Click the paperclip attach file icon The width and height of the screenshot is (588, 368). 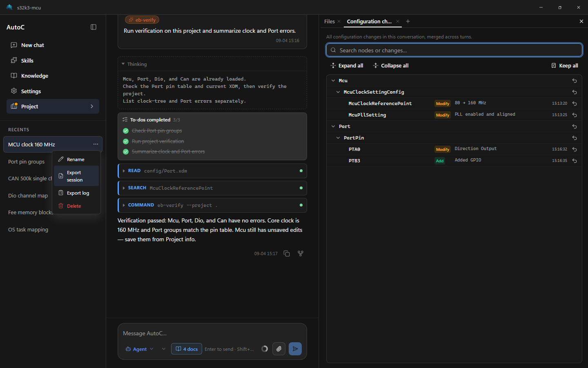[x=279, y=349]
